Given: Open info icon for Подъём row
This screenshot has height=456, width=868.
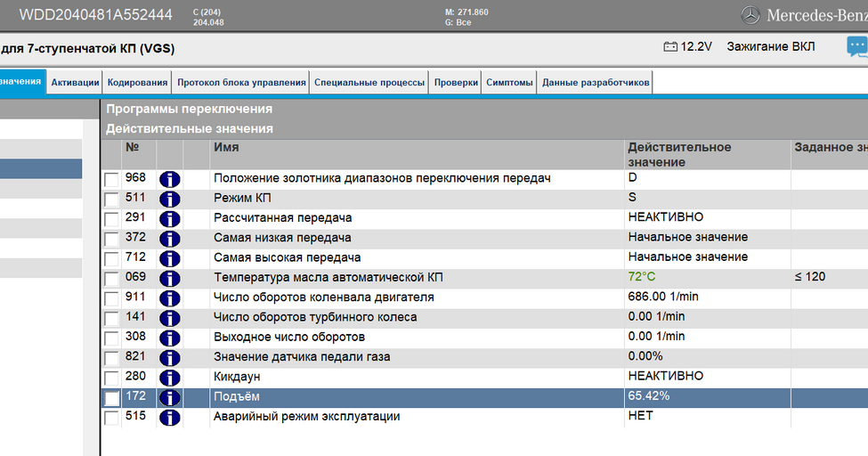Looking at the screenshot, I should (x=170, y=398).
